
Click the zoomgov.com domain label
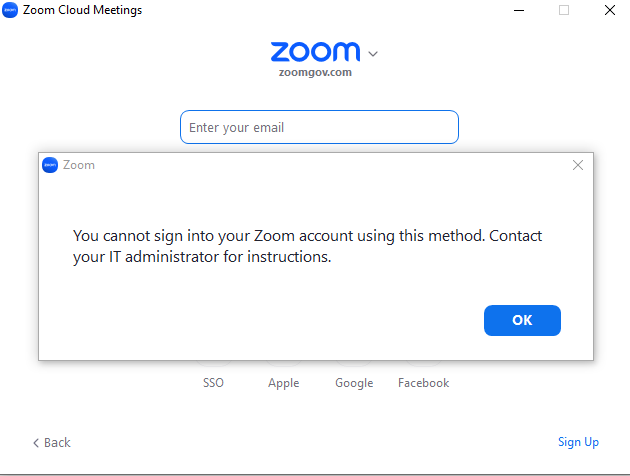[x=315, y=72]
